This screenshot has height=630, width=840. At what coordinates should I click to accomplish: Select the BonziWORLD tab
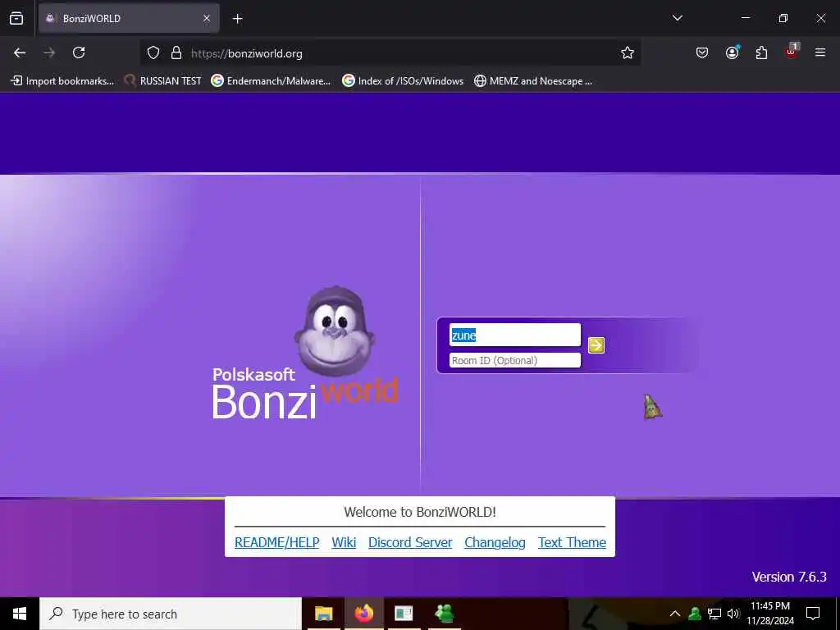coord(129,18)
